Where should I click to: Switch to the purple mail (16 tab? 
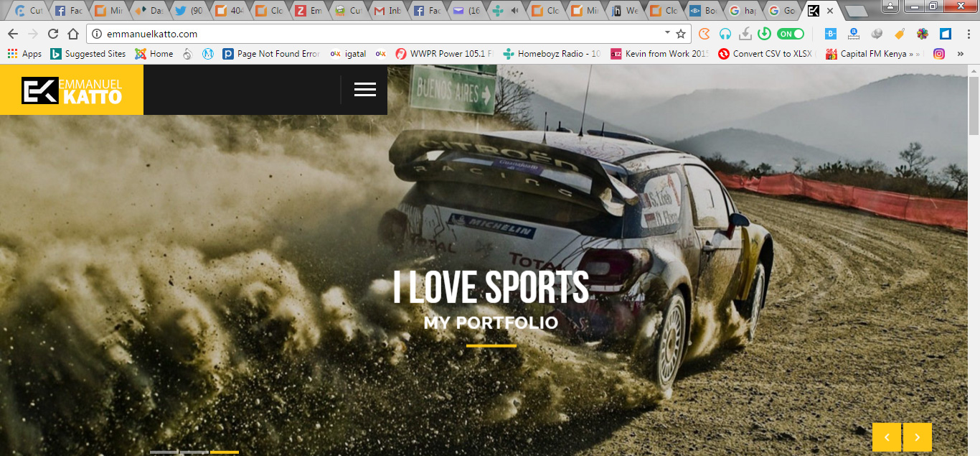466,11
